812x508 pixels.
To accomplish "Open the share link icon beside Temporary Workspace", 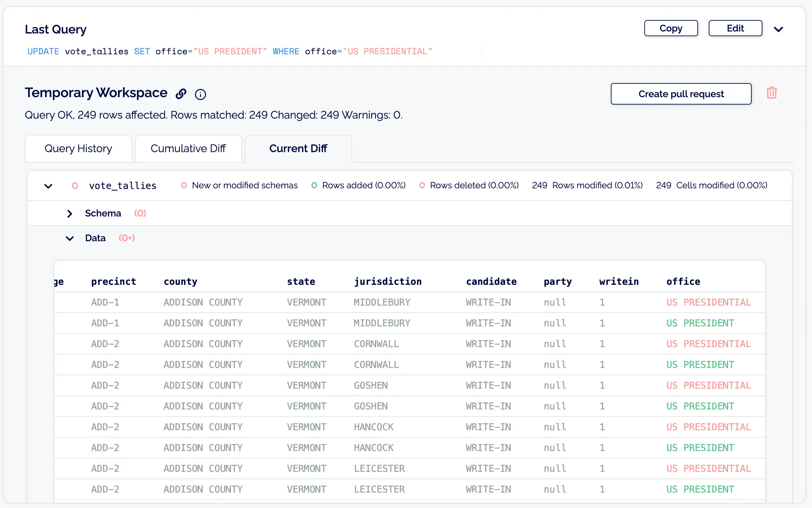I will tap(181, 94).
